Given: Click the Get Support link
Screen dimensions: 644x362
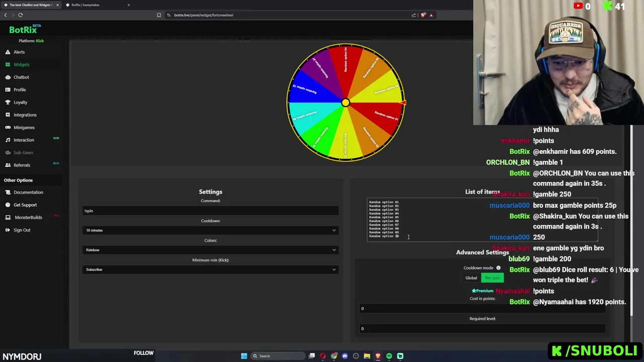Looking at the screenshot, I should click(25, 205).
